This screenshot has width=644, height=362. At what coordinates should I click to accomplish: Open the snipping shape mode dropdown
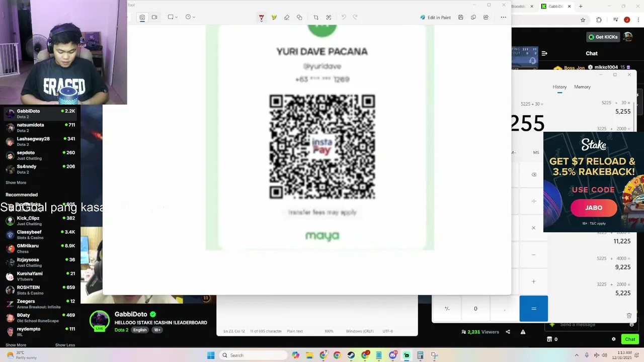point(173,17)
